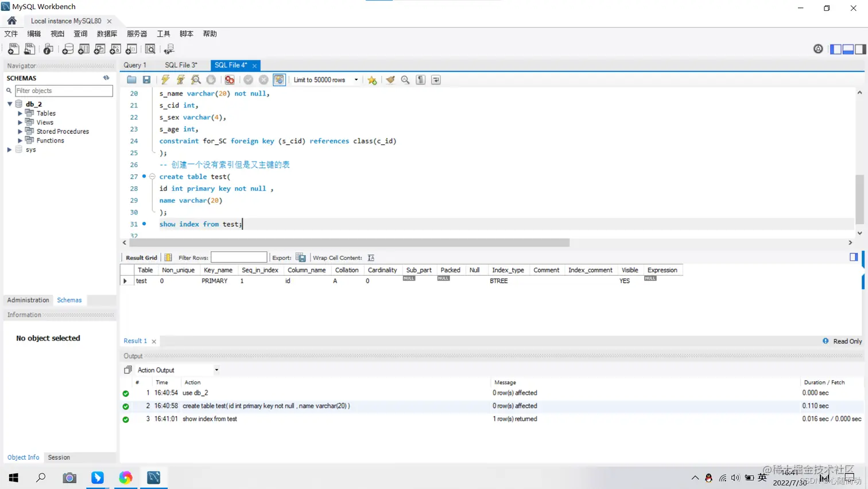Screen dimensions: 868x489
Task: Expand the Stored Procedures node
Action: click(20, 132)
